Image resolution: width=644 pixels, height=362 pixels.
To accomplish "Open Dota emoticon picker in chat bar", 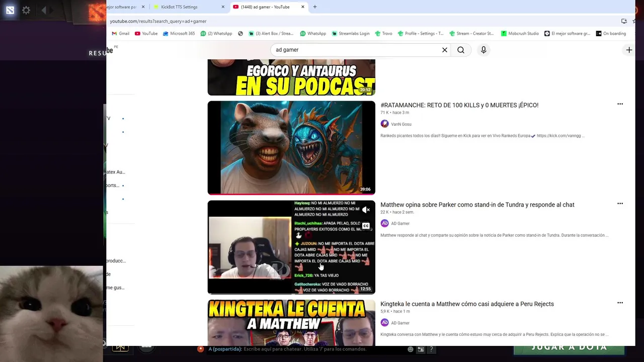I will tap(411, 349).
